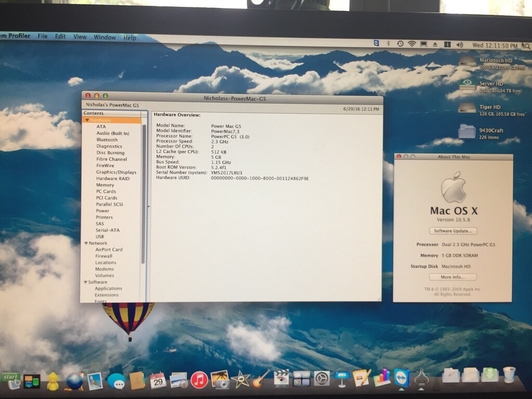Click More Info button in About This Mac
Screen dimensions: 532x399
[453, 277]
